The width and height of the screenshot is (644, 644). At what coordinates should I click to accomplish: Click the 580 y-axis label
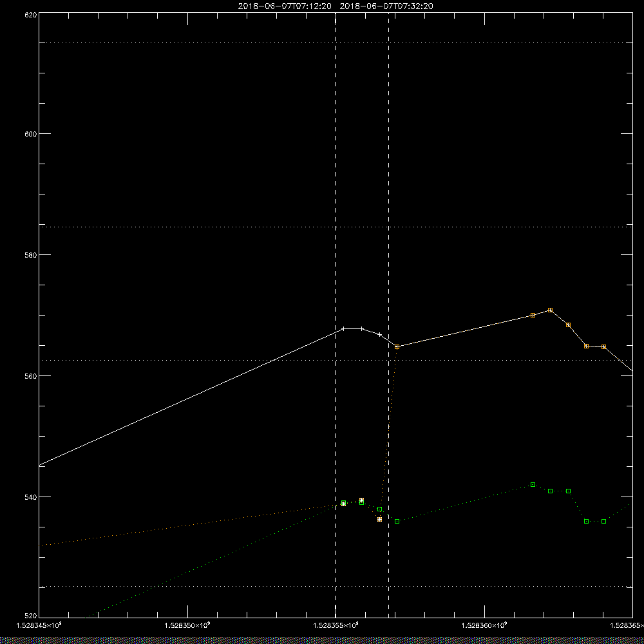(x=31, y=254)
